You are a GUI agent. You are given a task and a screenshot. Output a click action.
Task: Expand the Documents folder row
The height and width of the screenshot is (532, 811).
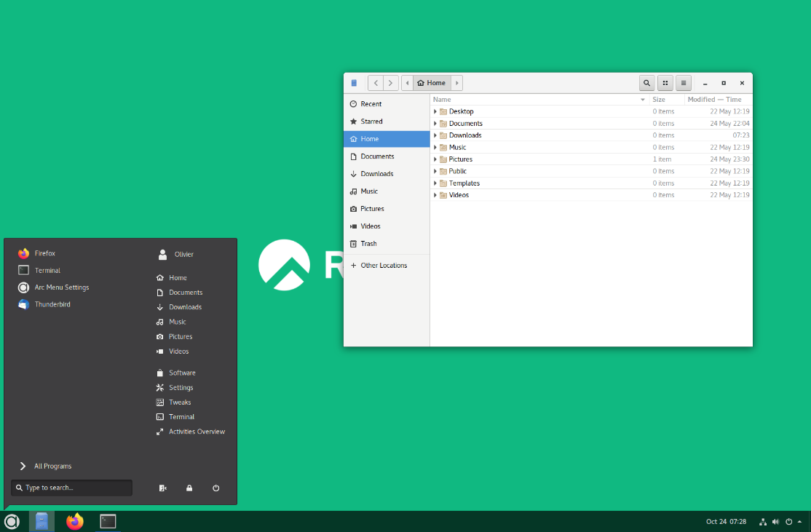coord(435,123)
